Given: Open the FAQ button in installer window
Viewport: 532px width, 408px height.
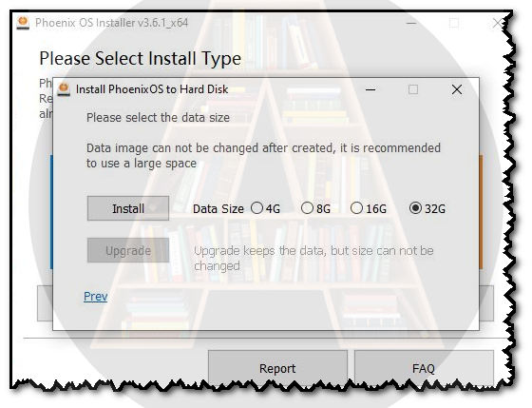Looking at the screenshot, I should 424,368.
